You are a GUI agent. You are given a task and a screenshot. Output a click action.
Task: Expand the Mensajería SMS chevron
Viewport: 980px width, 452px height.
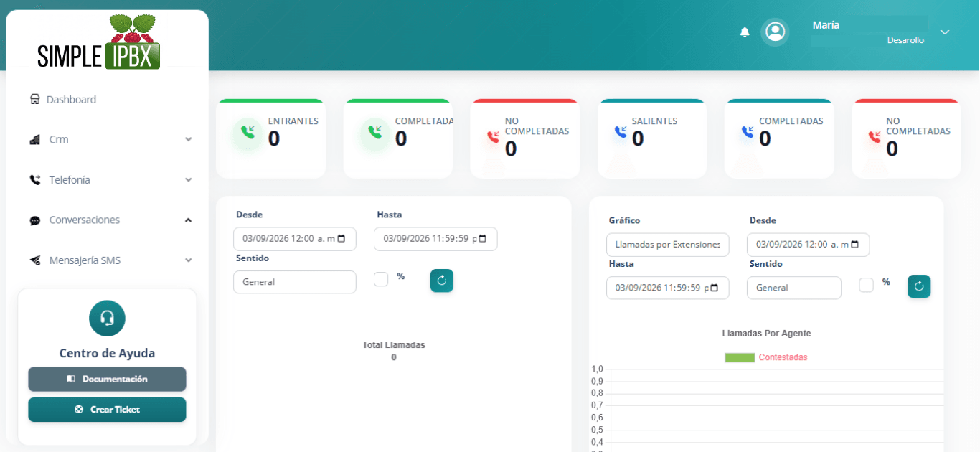coord(188,260)
